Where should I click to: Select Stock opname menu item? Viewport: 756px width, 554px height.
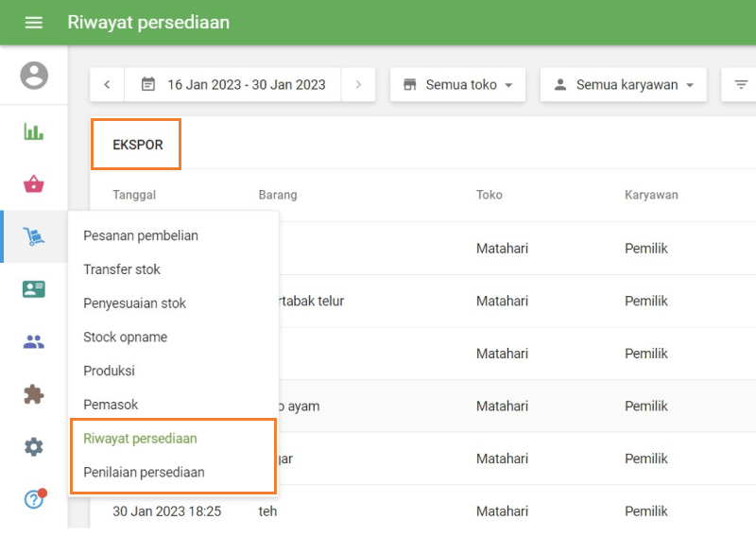pos(126,337)
